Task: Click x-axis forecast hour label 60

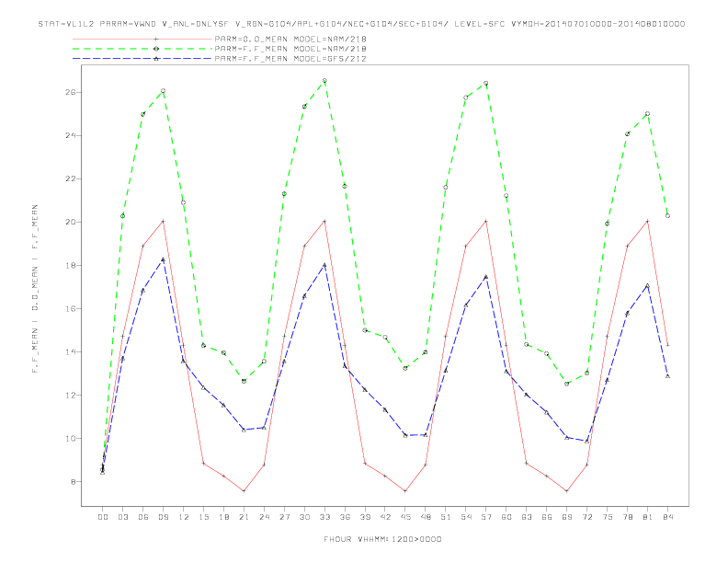Action: (506, 517)
